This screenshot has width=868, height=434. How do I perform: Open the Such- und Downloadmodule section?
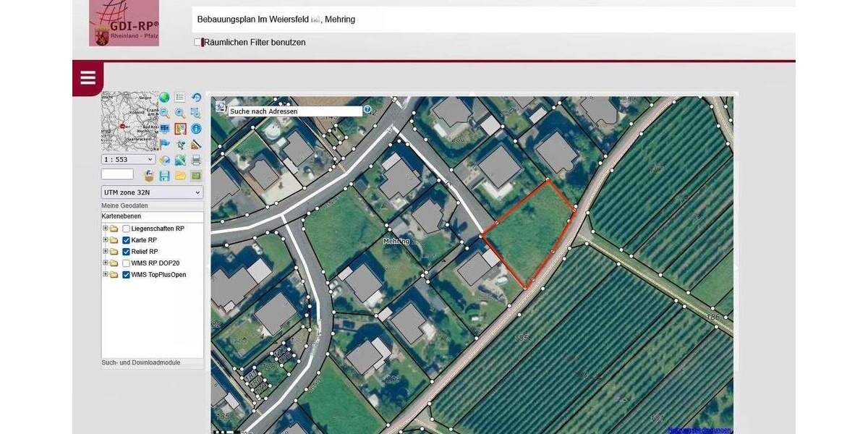pos(141,362)
